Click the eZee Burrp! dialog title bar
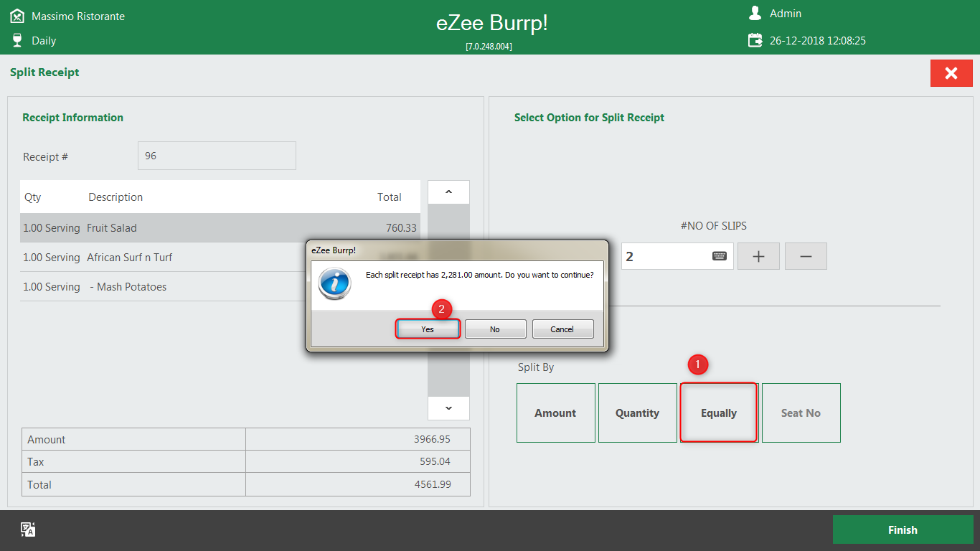Screen dimensions: 980x551 (x=457, y=250)
